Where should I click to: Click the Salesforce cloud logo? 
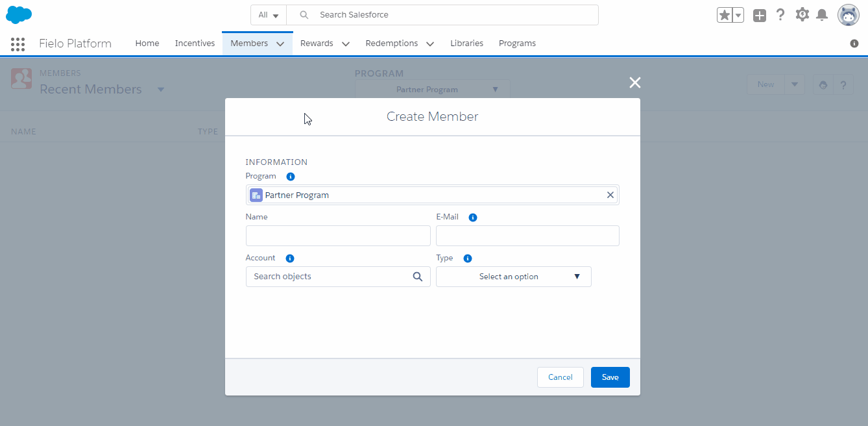[19, 14]
